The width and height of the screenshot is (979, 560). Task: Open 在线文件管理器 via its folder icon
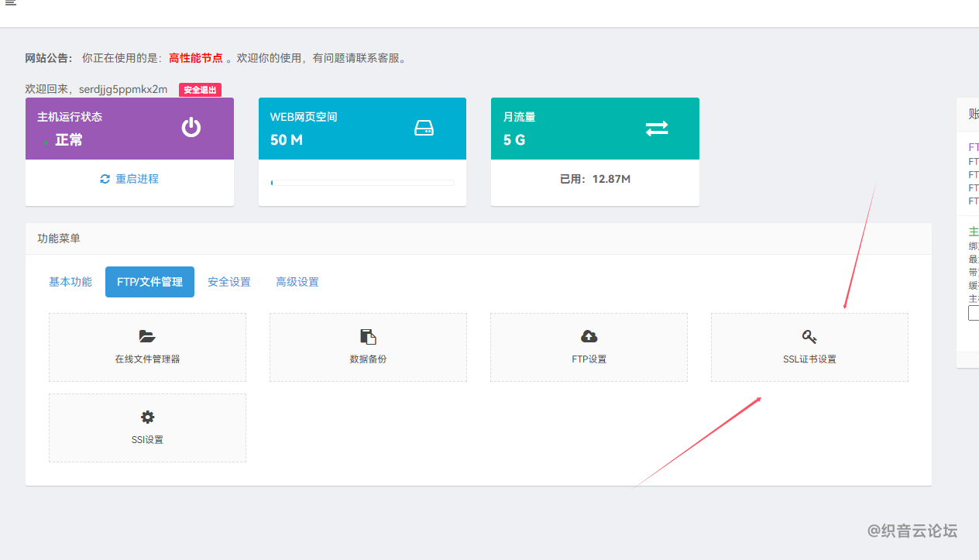tap(147, 336)
